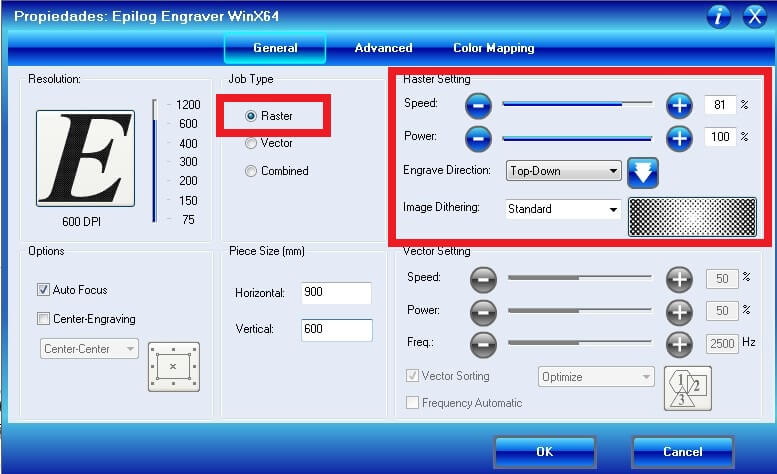Decrease vector frequency with minus button
777x474 pixels.
click(x=483, y=344)
